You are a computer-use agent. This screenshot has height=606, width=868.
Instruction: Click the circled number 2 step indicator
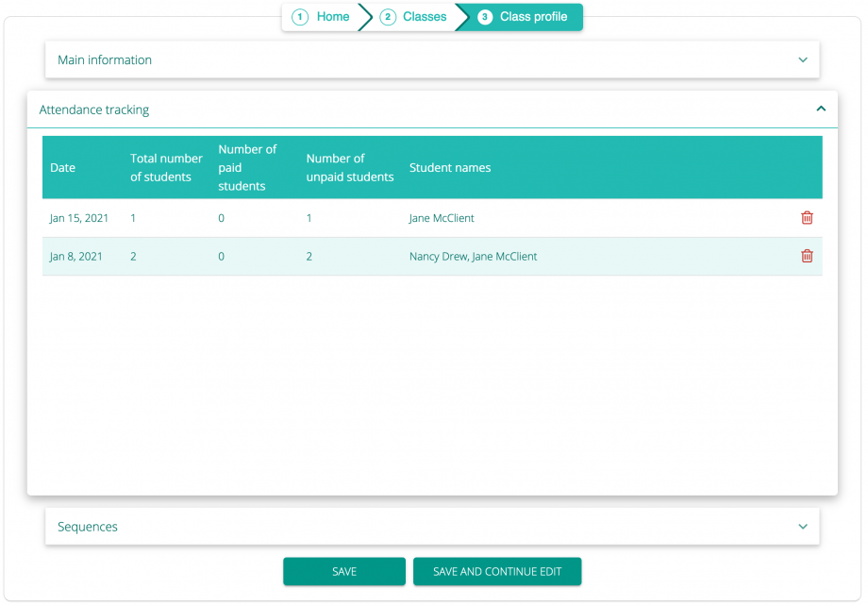386,16
